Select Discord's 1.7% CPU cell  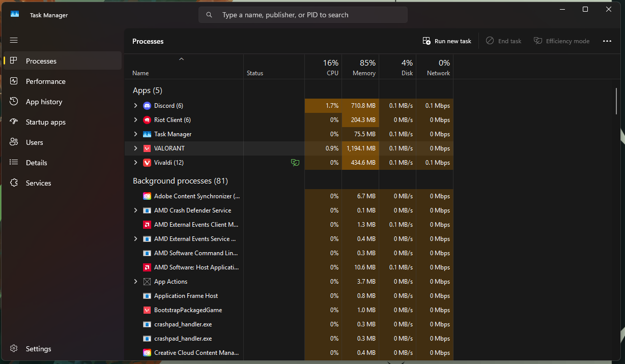(323, 106)
